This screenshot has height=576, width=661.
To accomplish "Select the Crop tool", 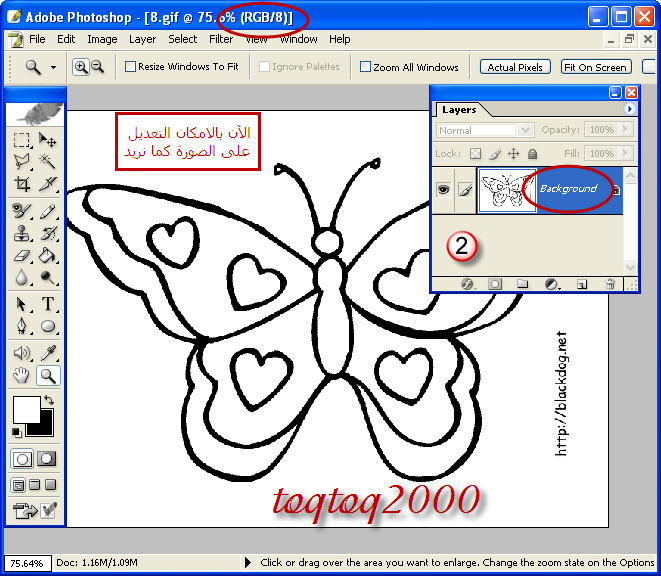I will (22, 184).
